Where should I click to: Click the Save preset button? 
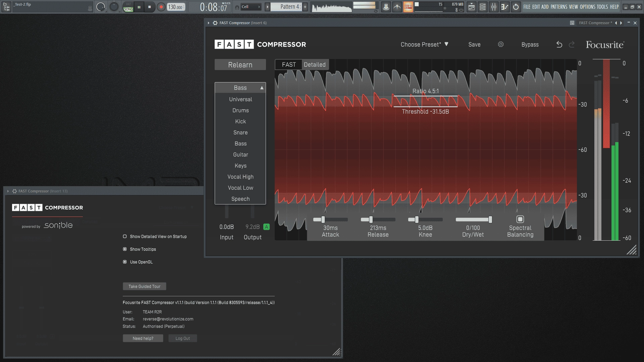474,45
